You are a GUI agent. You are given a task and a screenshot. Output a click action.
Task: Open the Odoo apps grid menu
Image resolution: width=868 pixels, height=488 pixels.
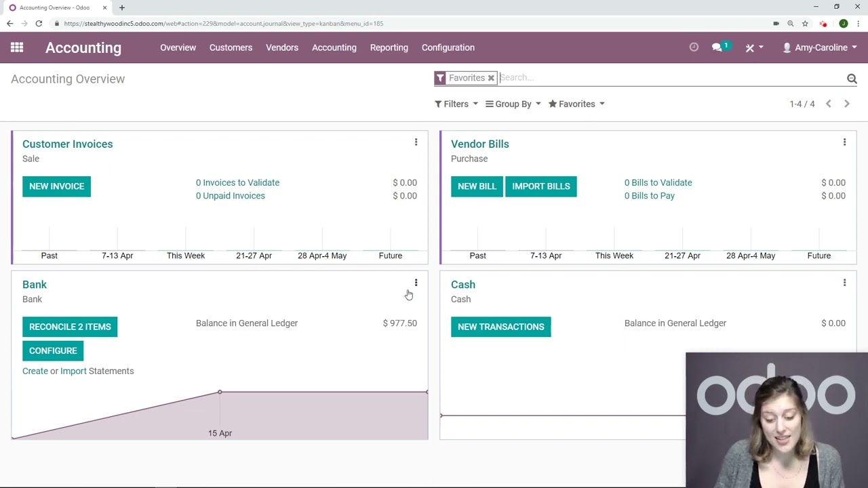click(x=17, y=47)
